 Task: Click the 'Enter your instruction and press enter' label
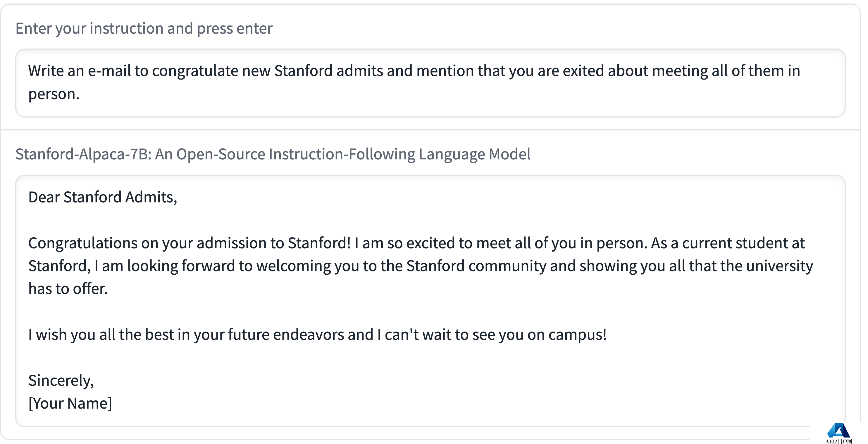pyautogui.click(x=144, y=28)
